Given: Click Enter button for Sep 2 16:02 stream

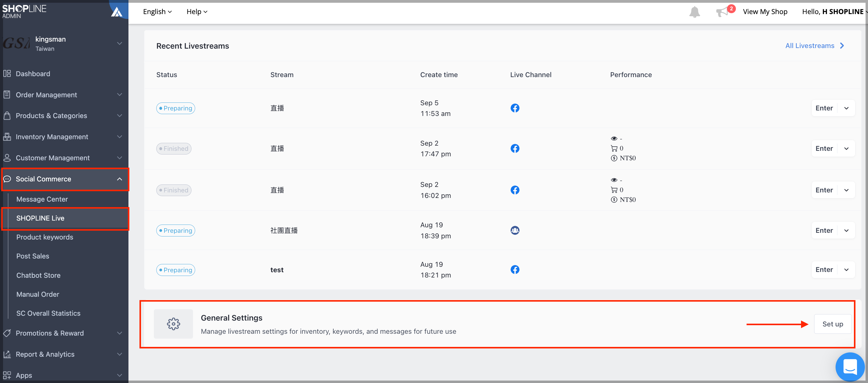Looking at the screenshot, I should click(x=824, y=190).
